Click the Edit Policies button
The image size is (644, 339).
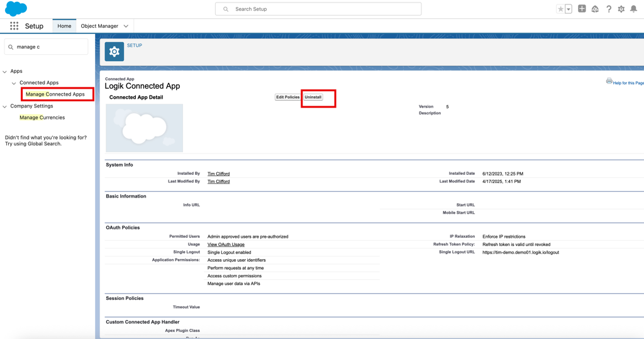[x=287, y=97]
